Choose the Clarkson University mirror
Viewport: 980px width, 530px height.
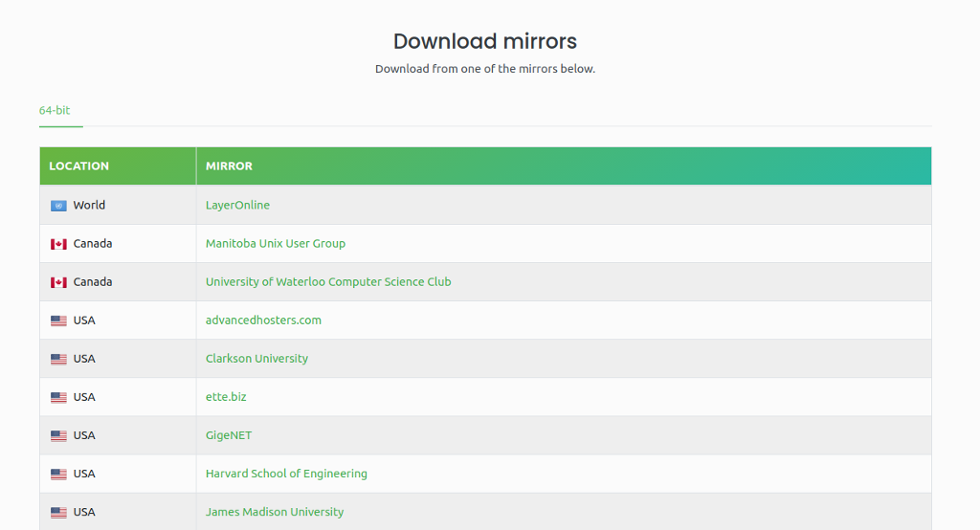tap(256, 358)
